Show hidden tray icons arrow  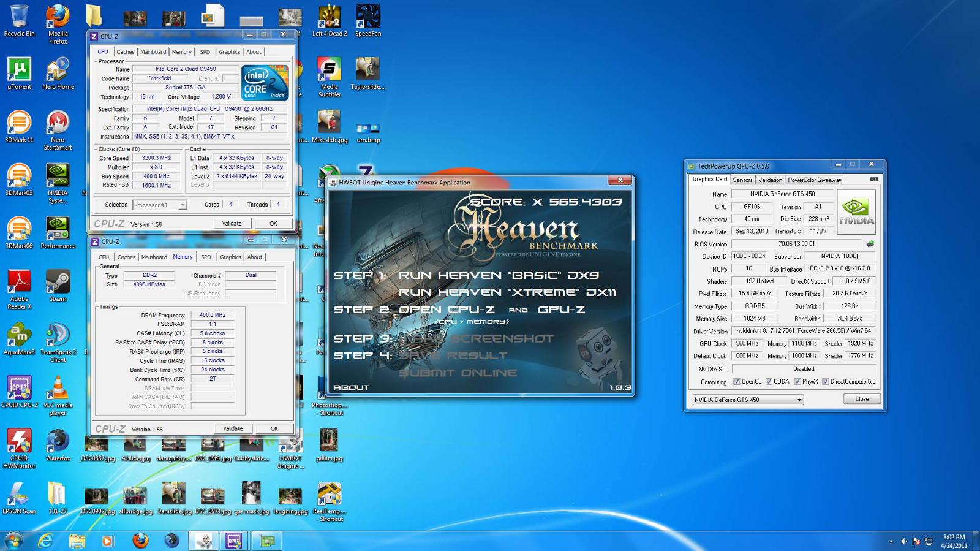pos(891,541)
